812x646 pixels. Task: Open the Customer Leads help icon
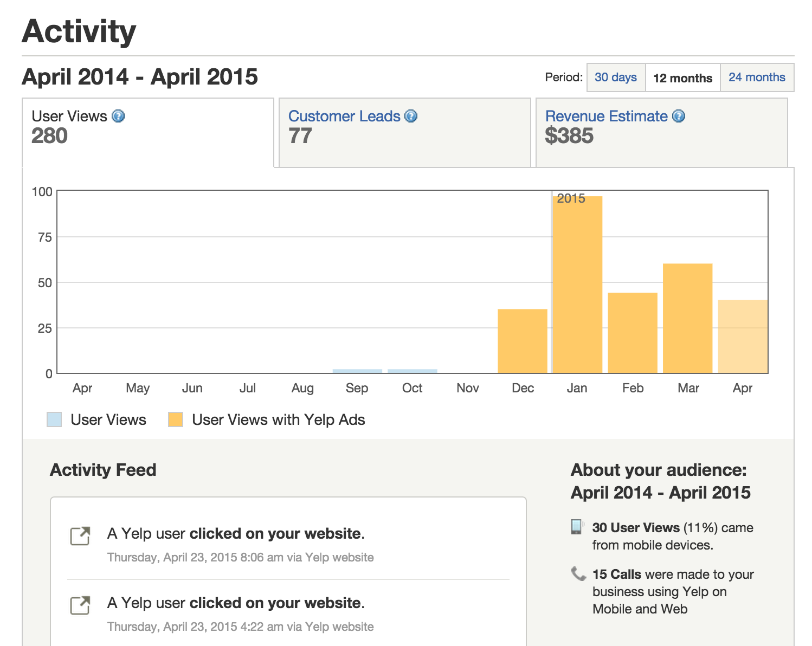tap(411, 116)
